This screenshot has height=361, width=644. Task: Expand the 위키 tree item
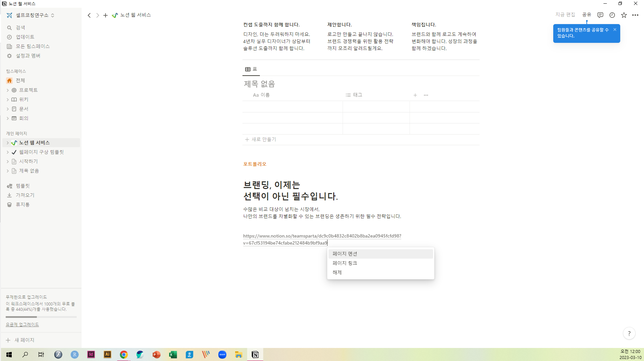tap(8, 99)
